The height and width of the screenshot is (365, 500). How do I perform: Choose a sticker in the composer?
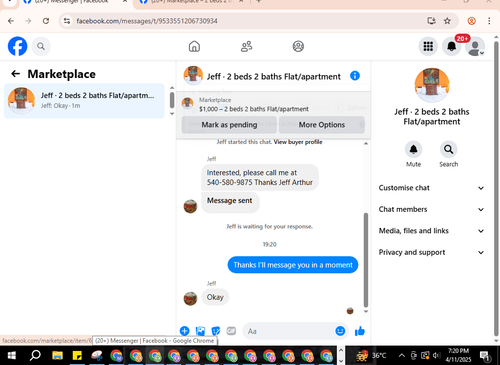[x=216, y=331]
